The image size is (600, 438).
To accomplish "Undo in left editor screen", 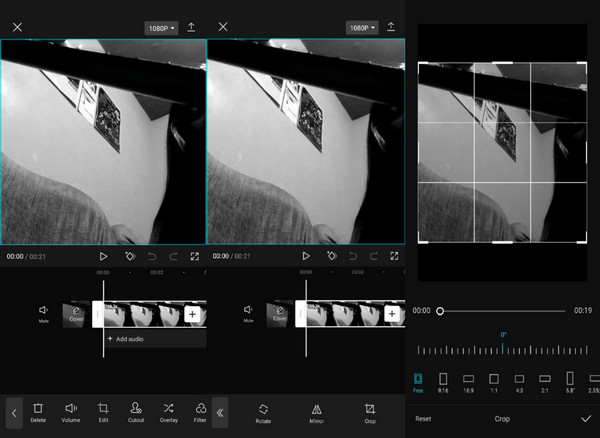I will tap(152, 256).
